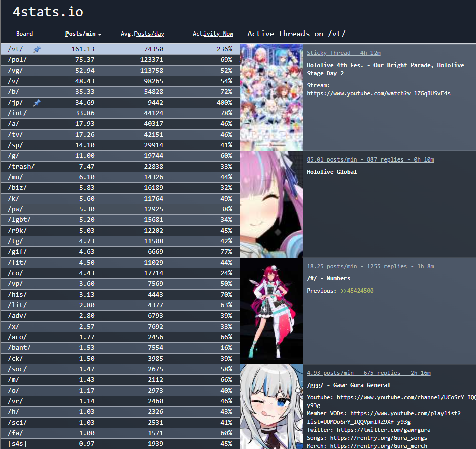Open the 85.01 posts/min thread link
This screenshot has height=449, width=476.
click(x=370, y=159)
